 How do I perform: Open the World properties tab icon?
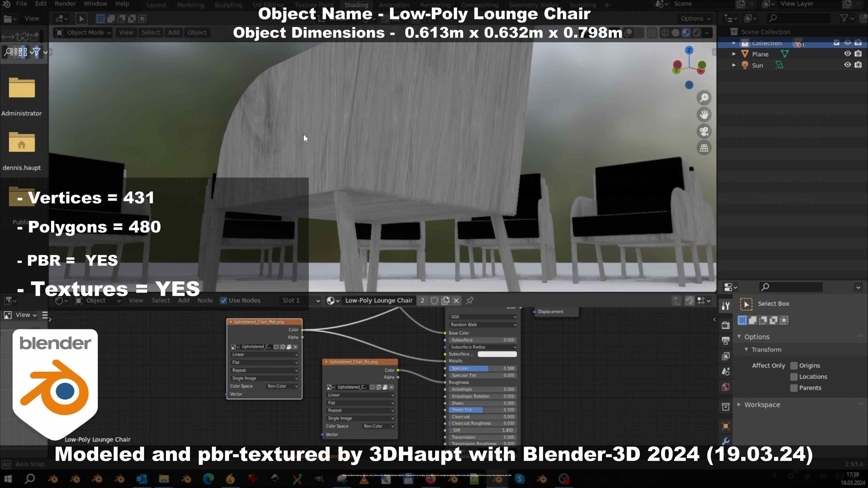click(x=726, y=387)
